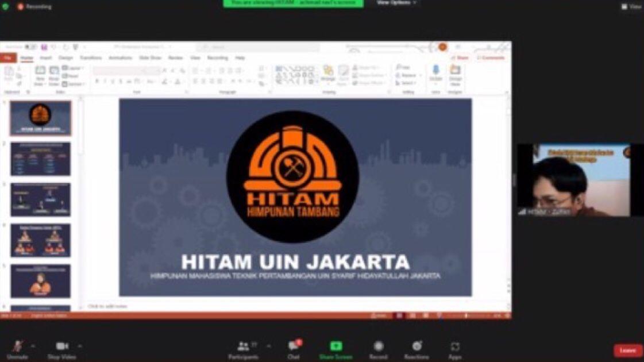Toggle the AutoSave switch
Viewport: 644px width, 362px height.
coord(30,47)
